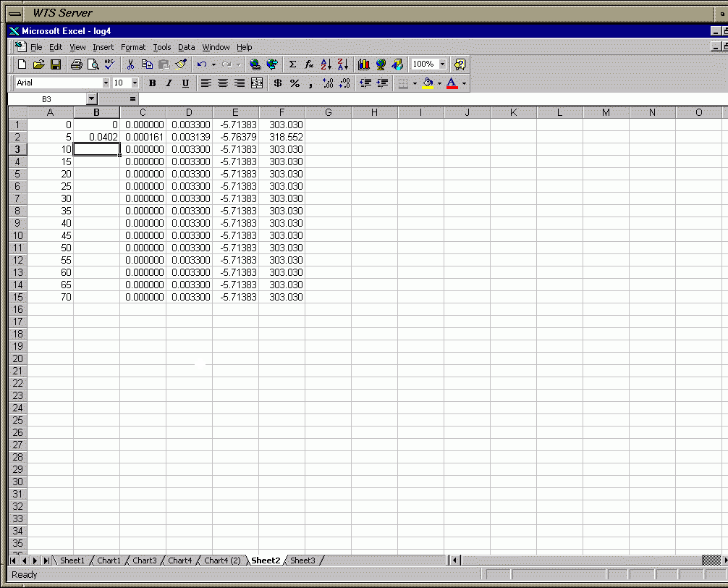Select column D header
This screenshot has height=588, width=728.
coord(189,112)
